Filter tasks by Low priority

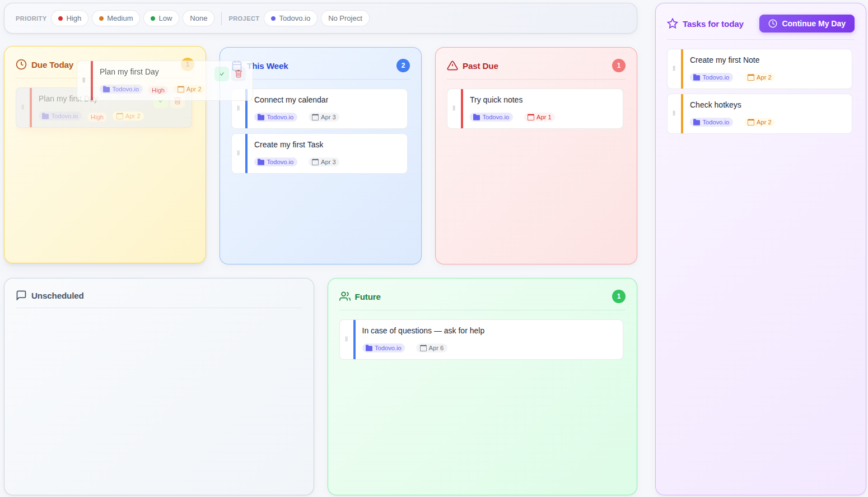pos(161,18)
